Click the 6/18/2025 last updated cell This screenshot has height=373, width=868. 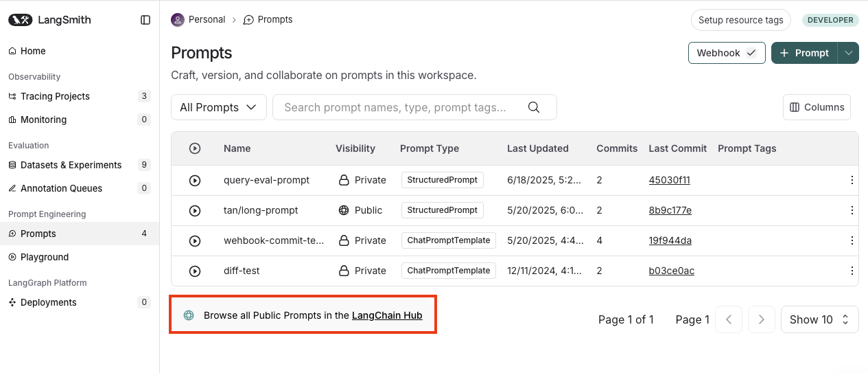click(544, 180)
